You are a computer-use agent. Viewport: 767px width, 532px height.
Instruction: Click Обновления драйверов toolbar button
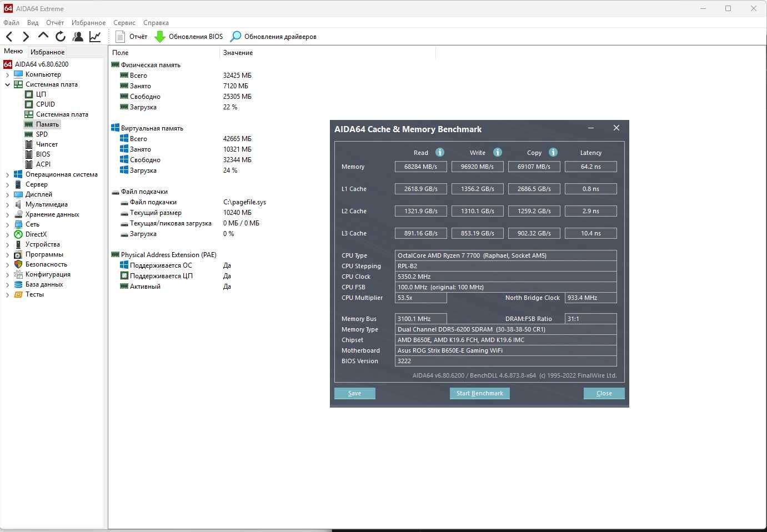coord(274,37)
